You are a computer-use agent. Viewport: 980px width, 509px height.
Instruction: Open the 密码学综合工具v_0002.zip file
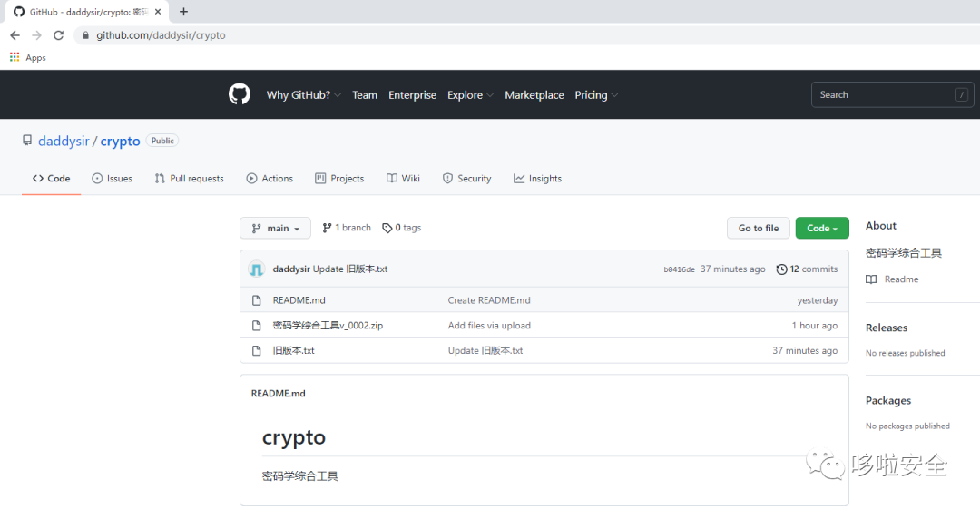click(x=328, y=325)
